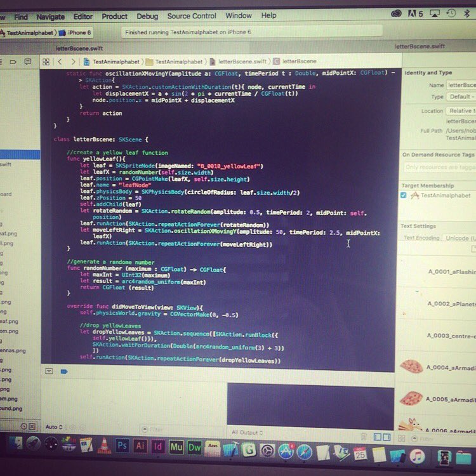Launch Photoshop from the Dock

(122, 446)
